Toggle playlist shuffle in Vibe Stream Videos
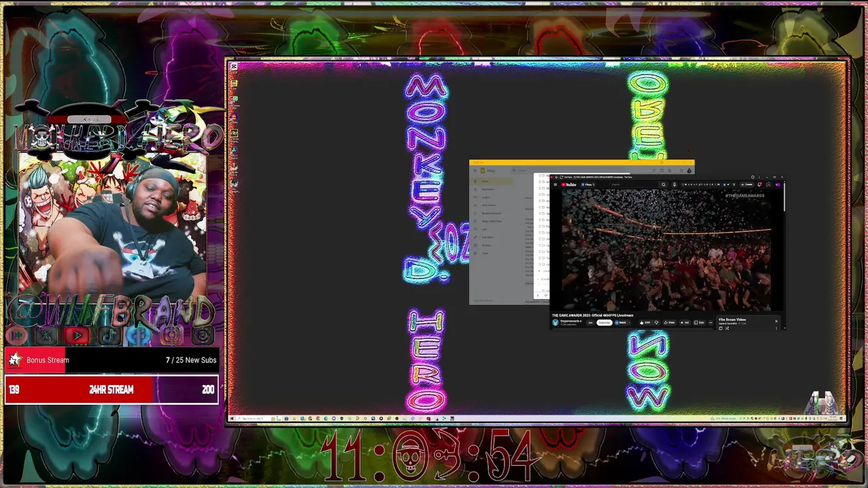 (x=727, y=328)
